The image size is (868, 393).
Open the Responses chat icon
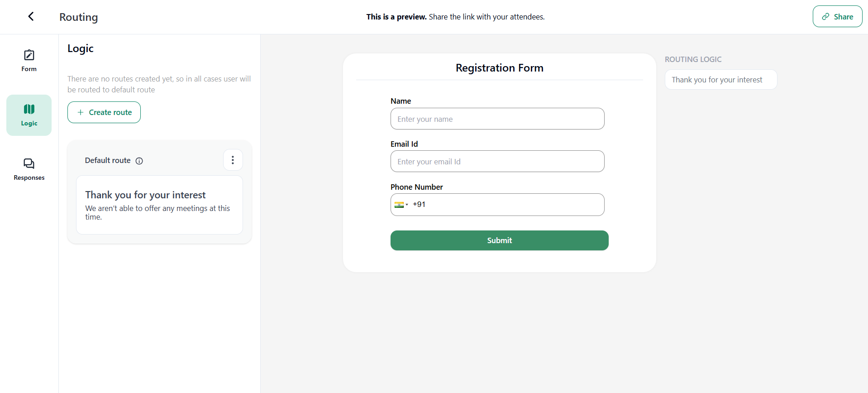coord(29,163)
